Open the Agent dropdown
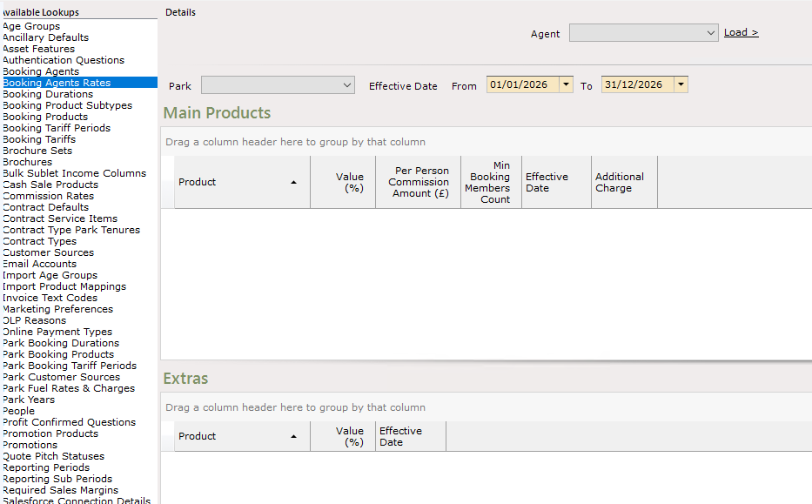This screenshot has height=504, width=812. (643, 32)
